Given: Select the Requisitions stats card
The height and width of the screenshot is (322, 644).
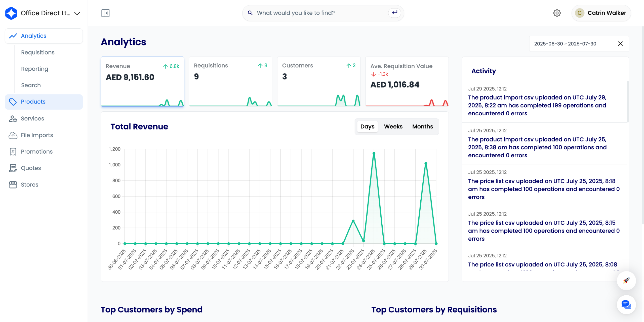Looking at the screenshot, I should (x=230, y=81).
